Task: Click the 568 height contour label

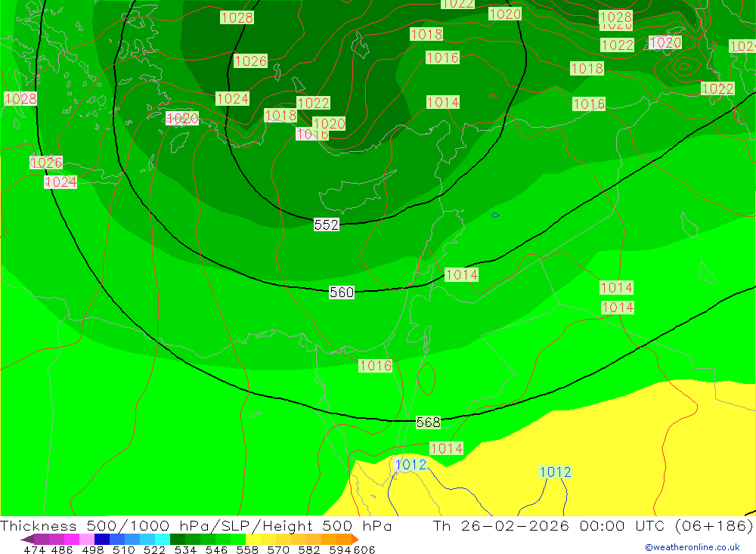Action: (428, 422)
